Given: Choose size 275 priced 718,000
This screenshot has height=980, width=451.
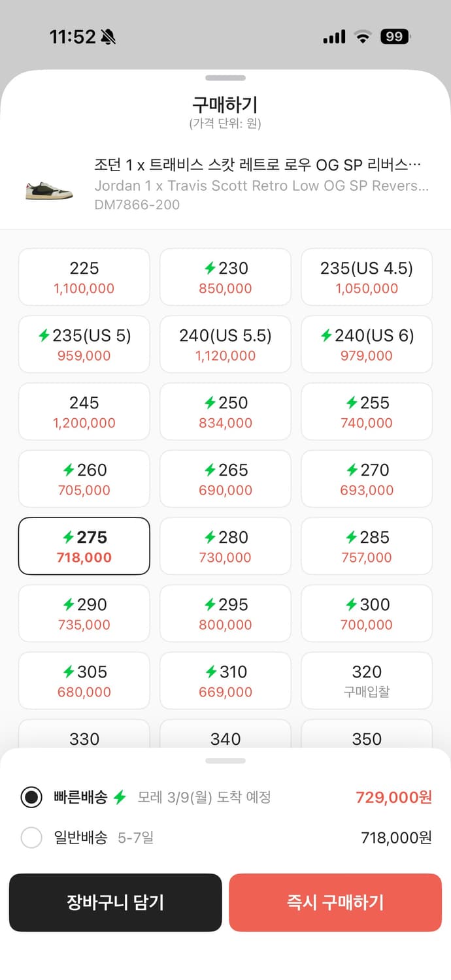Looking at the screenshot, I should (x=84, y=546).
